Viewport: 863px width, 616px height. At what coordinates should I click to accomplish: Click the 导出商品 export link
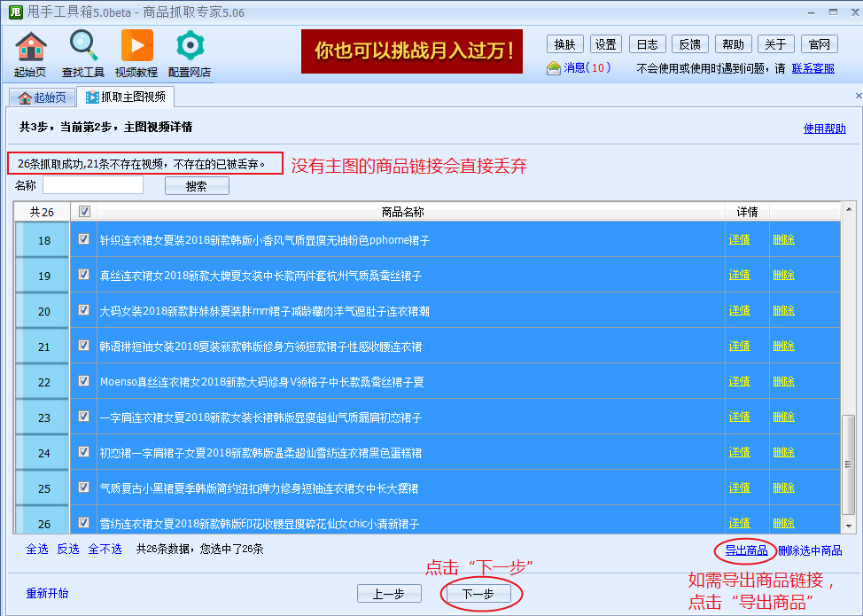[746, 550]
